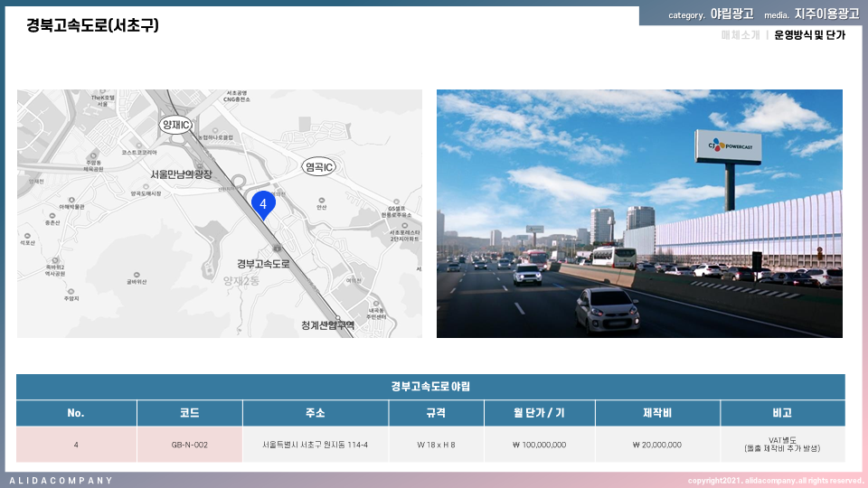
Task: Switch to the 운영방식 및 단가 tab
Action: (x=809, y=35)
